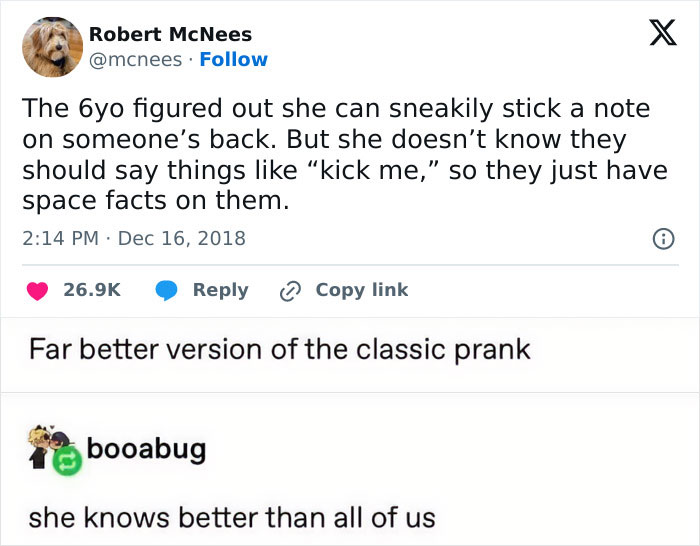This screenshot has width=700, height=546.
Task: Click the 26.9K likes count
Action: tap(92, 290)
